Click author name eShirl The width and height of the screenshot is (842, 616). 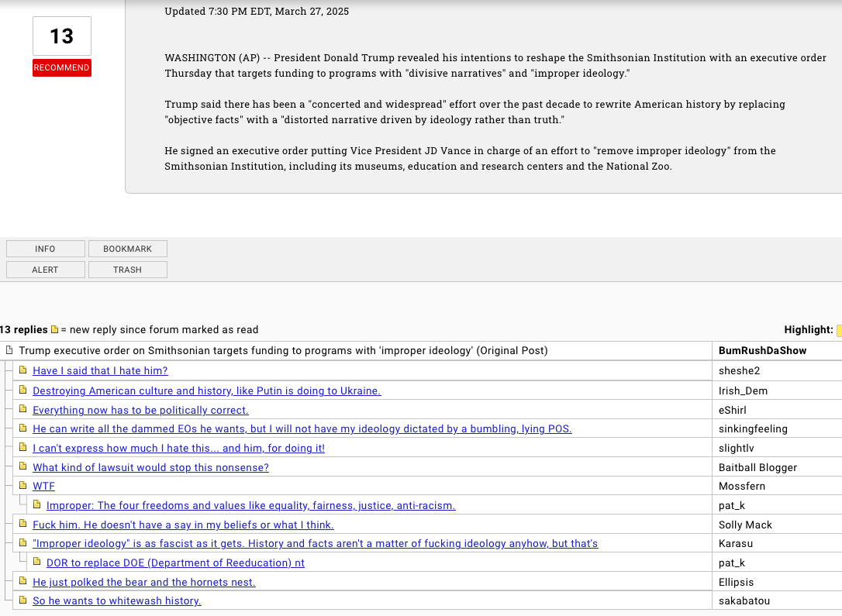tap(733, 411)
